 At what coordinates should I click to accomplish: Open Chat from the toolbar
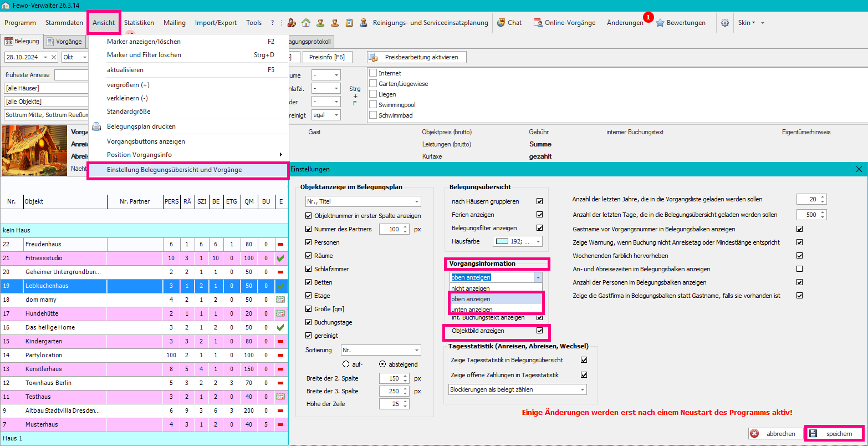click(509, 23)
